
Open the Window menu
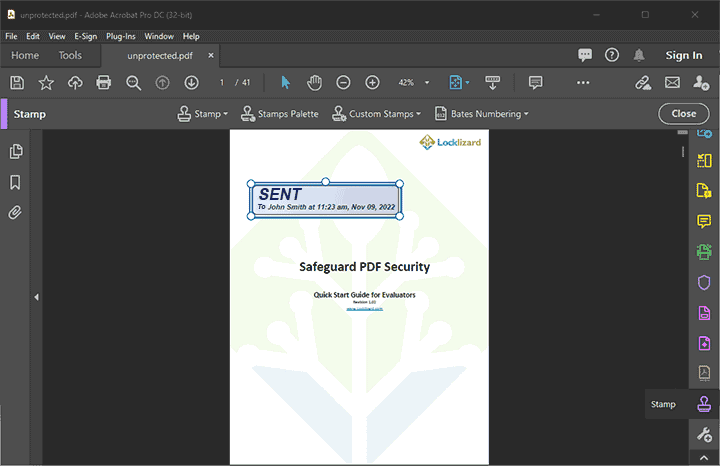coord(159,36)
